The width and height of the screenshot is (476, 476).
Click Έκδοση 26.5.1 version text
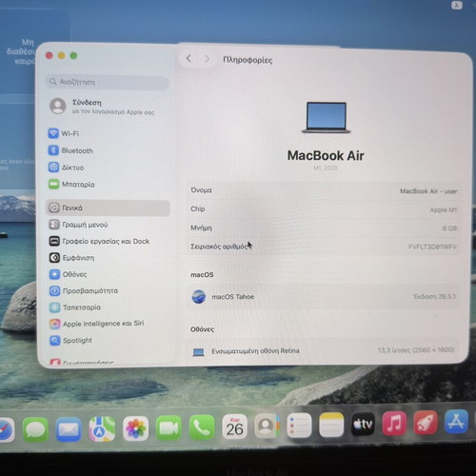tap(434, 296)
